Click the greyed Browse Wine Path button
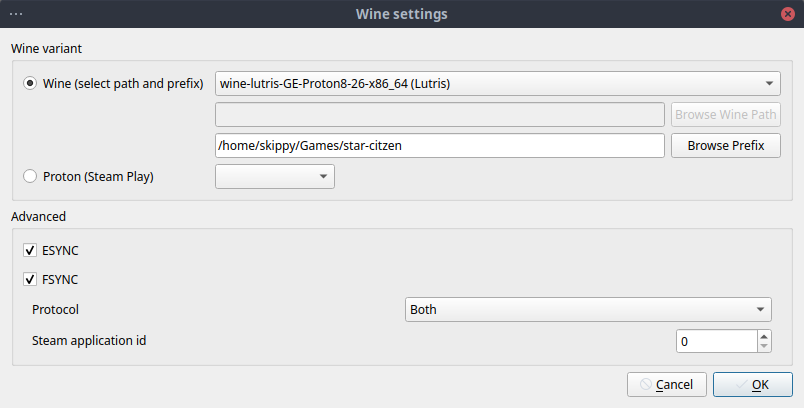 point(726,114)
